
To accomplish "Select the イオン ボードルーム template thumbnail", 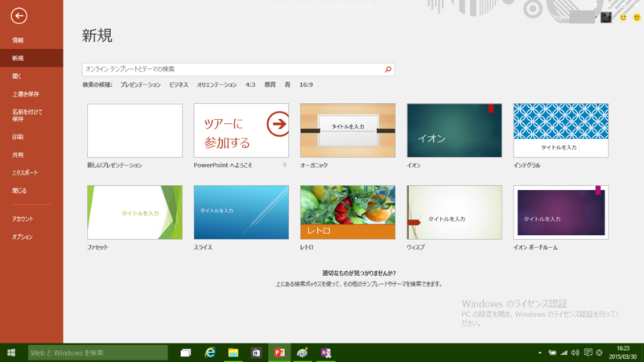I will coord(560,212).
